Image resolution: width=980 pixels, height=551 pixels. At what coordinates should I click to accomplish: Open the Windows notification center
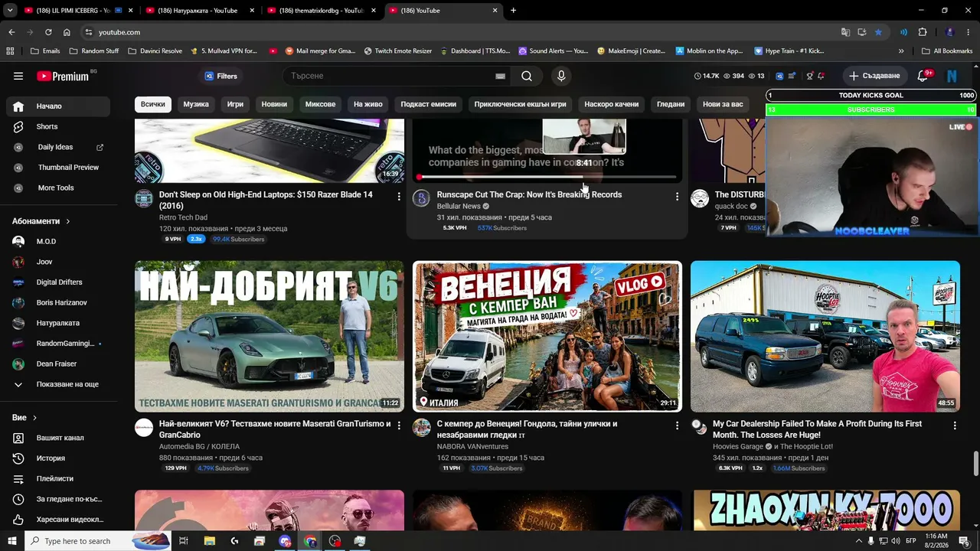click(964, 541)
